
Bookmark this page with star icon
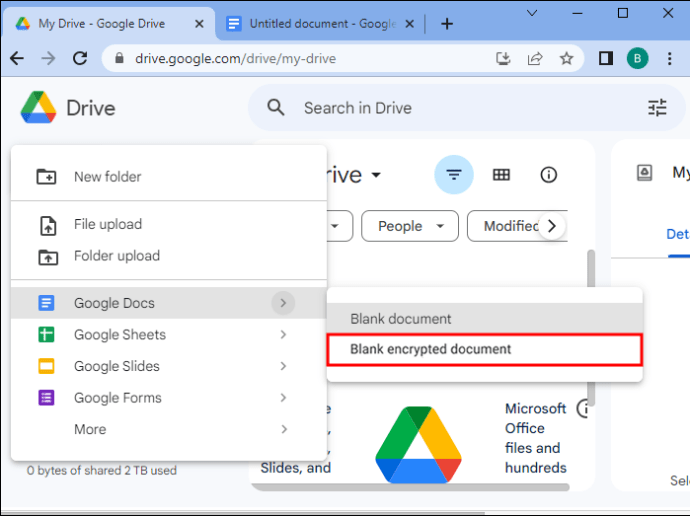pos(566,58)
